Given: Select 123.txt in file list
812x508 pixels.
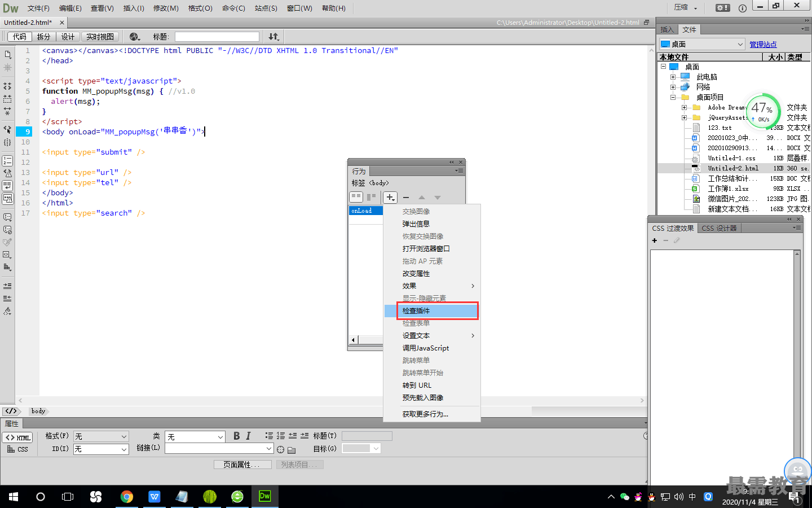Looking at the screenshot, I should (x=720, y=128).
